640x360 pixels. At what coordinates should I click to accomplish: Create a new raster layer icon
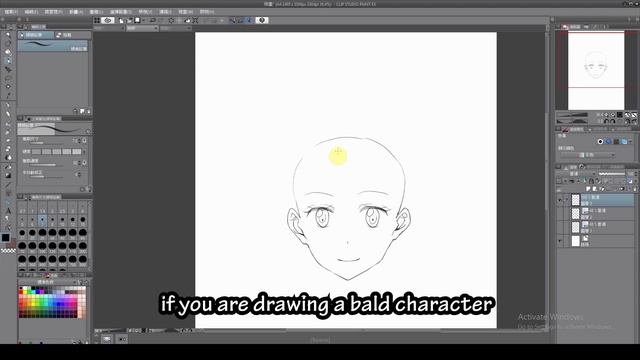pyautogui.click(x=588, y=189)
